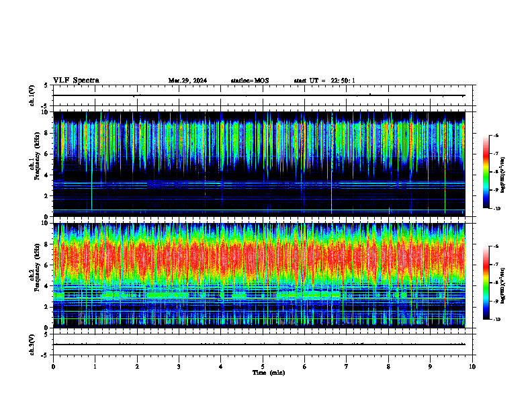The width and height of the screenshot is (532, 411).
Task: Click the 'Time (min)' axis label
Action: pos(269,373)
